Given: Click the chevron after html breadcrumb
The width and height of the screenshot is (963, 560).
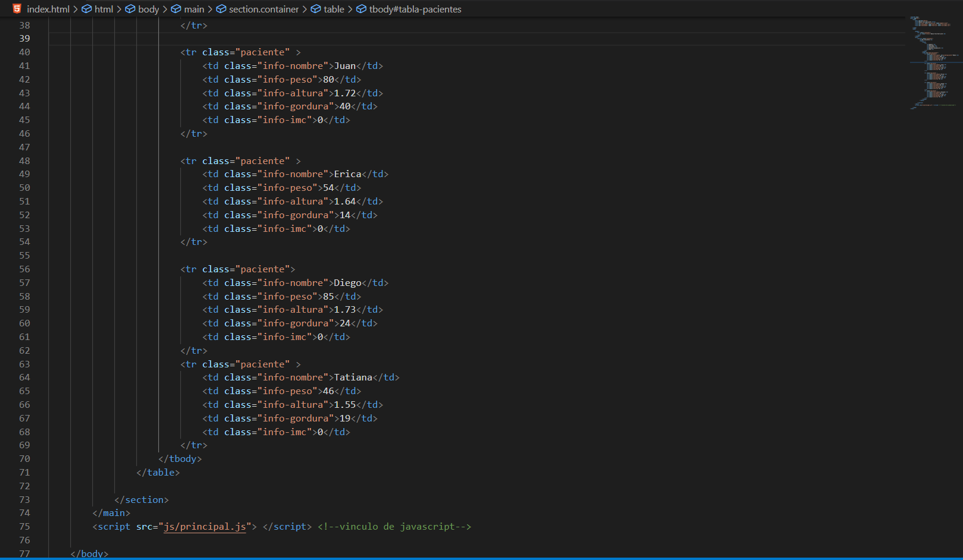Looking at the screenshot, I should tap(120, 10).
